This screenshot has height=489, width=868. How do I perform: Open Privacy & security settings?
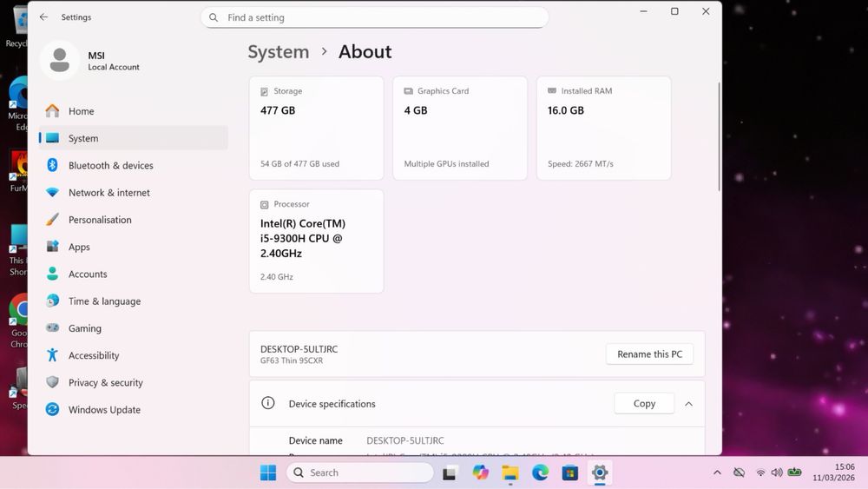tap(134, 382)
